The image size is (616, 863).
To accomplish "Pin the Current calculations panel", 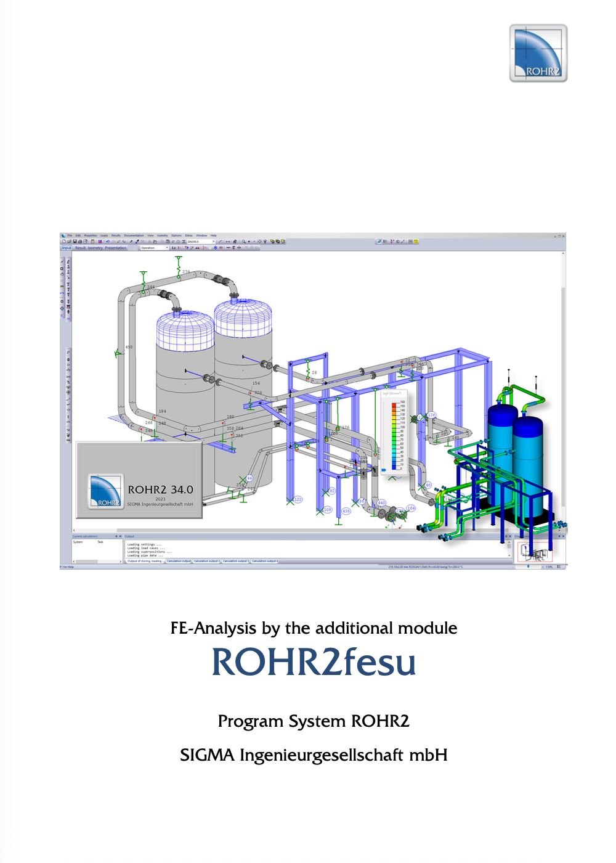I will (x=116, y=536).
